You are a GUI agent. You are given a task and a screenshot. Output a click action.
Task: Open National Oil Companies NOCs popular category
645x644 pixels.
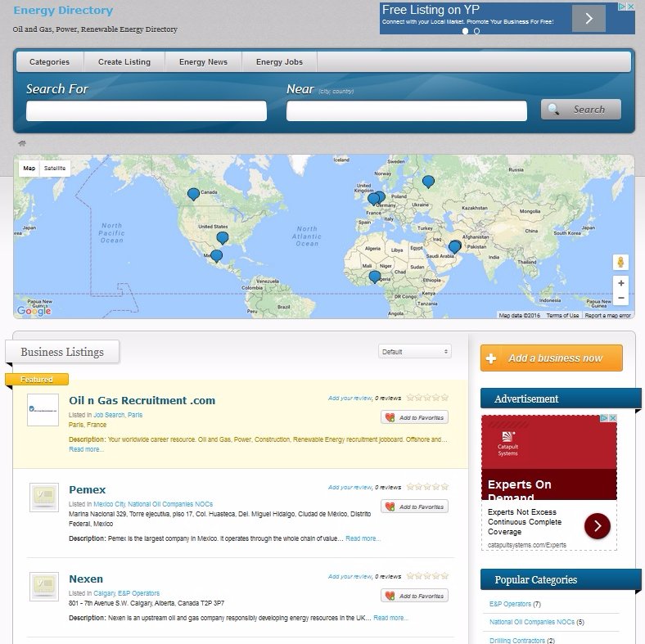coord(532,622)
